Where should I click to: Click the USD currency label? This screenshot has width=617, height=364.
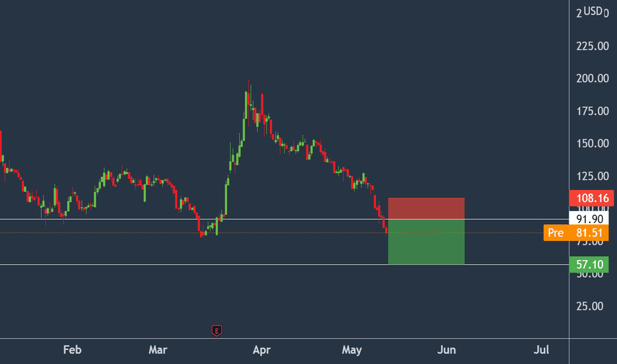tap(593, 11)
